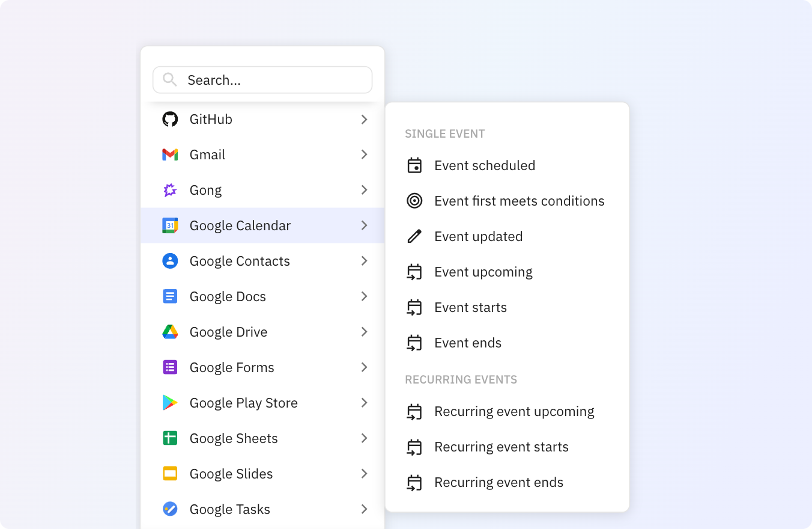The image size is (812, 529).
Task: Click icon beside Recurring event starts
Action: (414, 447)
